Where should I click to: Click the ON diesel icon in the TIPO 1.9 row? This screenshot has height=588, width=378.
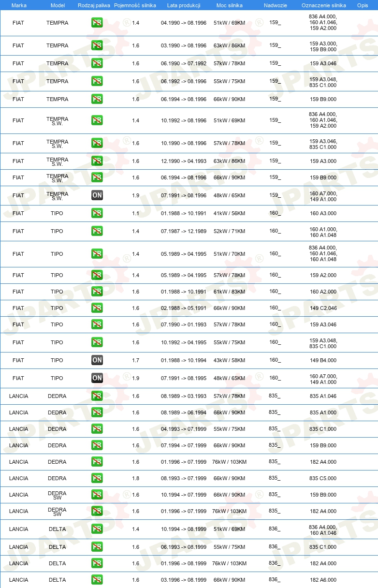pyautogui.click(x=97, y=378)
